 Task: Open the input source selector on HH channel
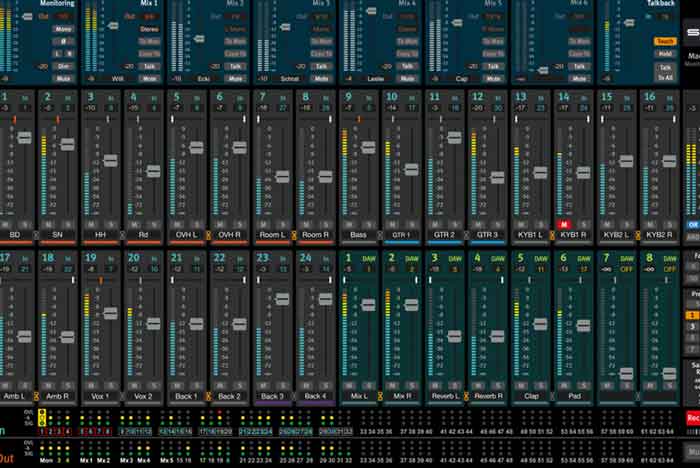coord(111,108)
